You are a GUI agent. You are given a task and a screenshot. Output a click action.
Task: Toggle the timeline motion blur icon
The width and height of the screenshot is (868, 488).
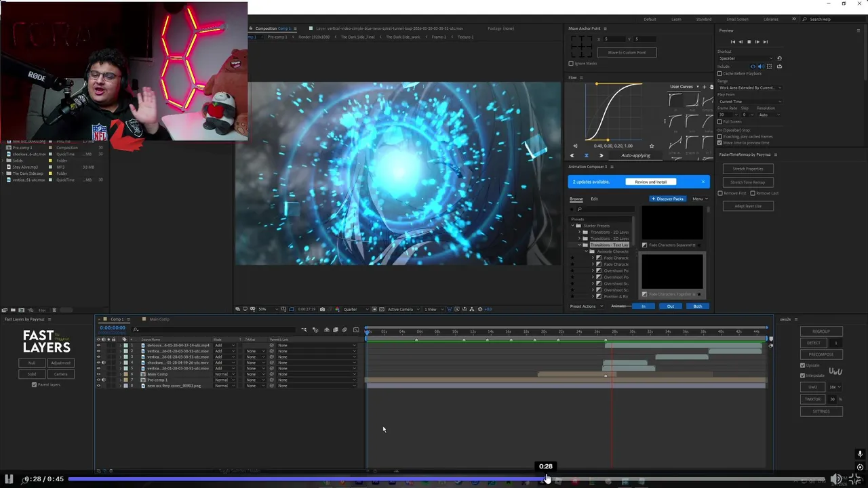(344, 330)
